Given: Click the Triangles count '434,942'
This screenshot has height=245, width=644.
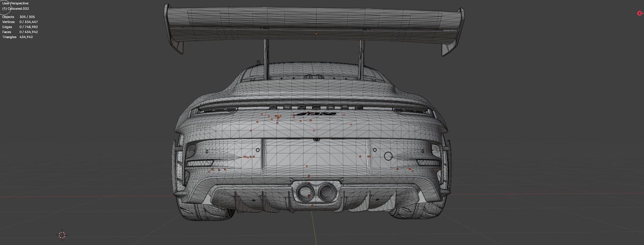Looking at the screenshot, I should (x=26, y=37).
